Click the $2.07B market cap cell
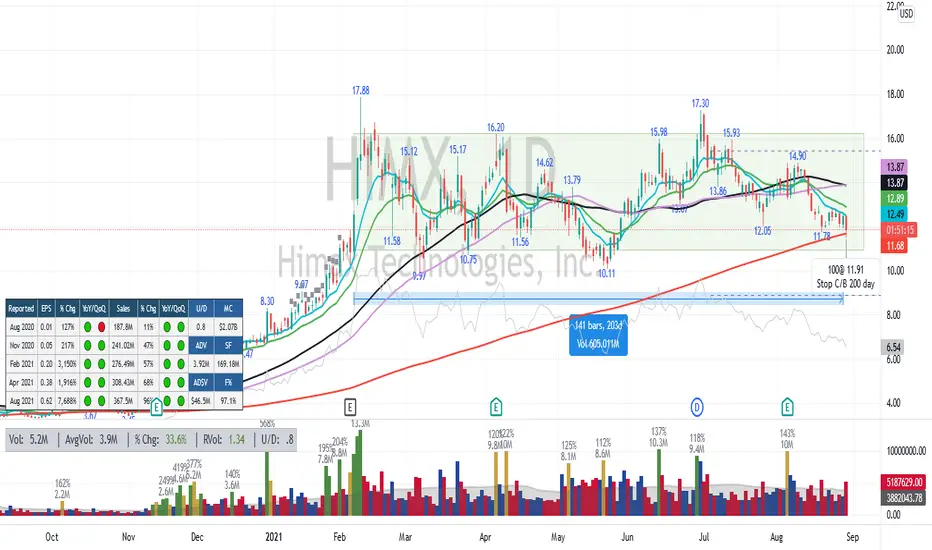 click(228, 327)
